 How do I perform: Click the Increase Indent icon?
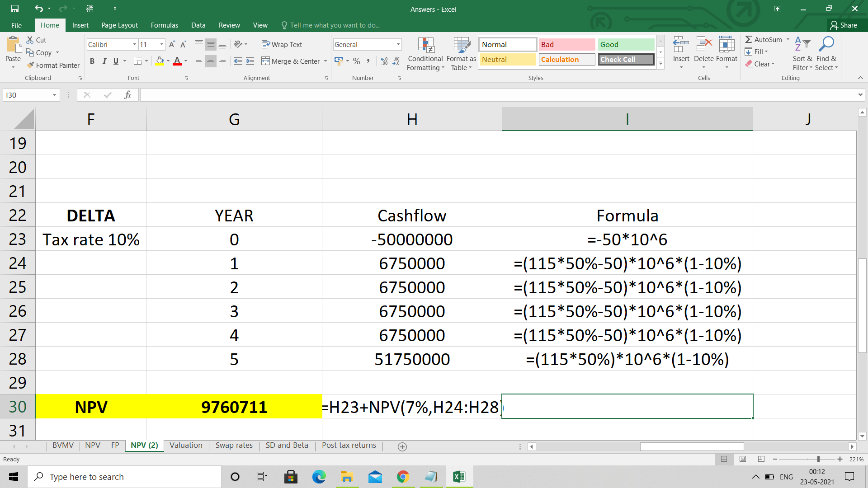(250, 61)
